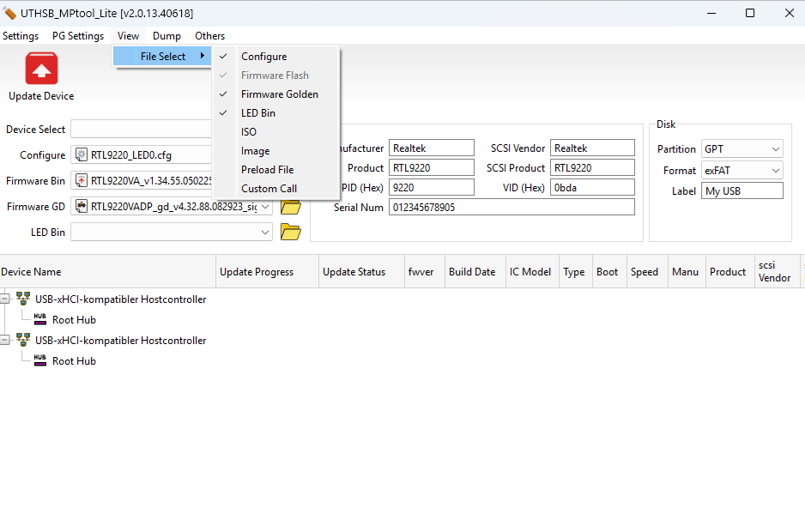
Task: Collapse the first USB host controller tree node
Action: (x=6, y=299)
